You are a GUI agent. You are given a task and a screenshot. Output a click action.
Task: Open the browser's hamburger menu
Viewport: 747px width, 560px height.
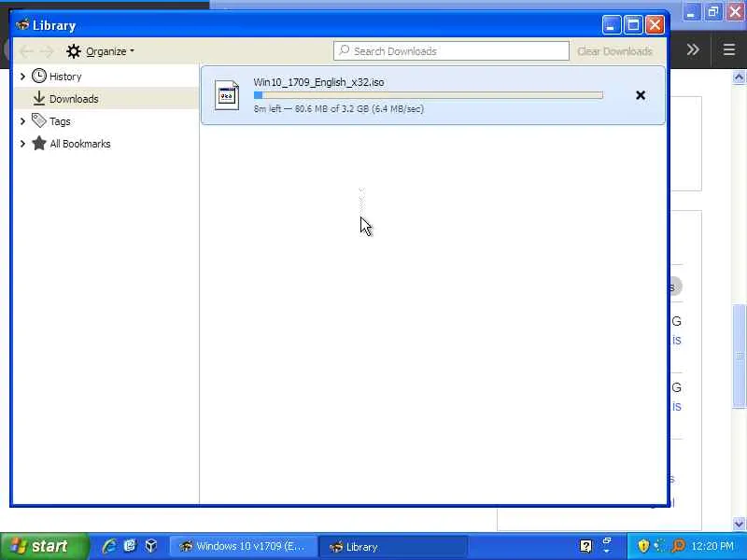pyautogui.click(x=729, y=49)
